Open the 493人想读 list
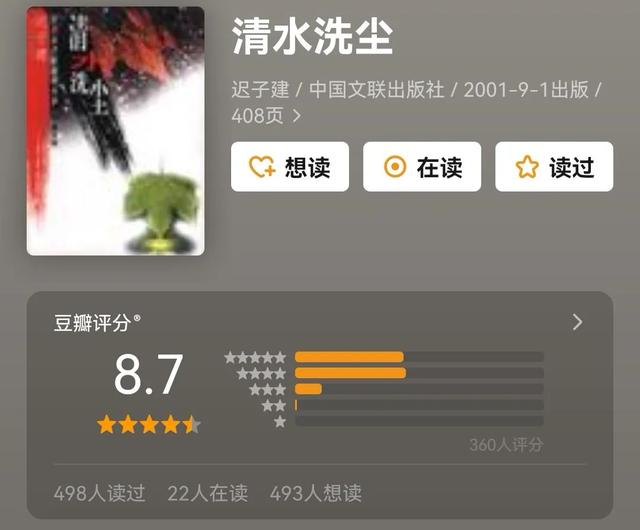 316,493
